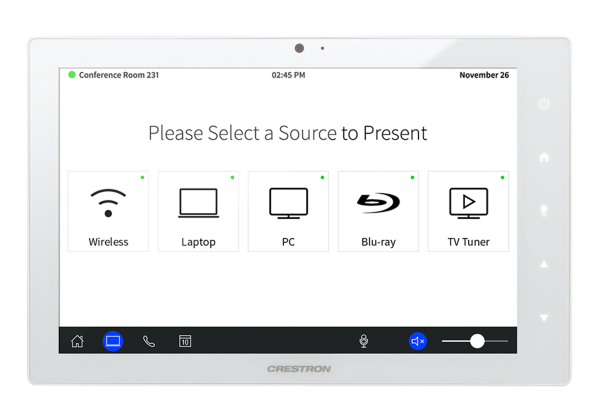Click the green room status dot
This screenshot has width=600, height=409.
[72, 75]
